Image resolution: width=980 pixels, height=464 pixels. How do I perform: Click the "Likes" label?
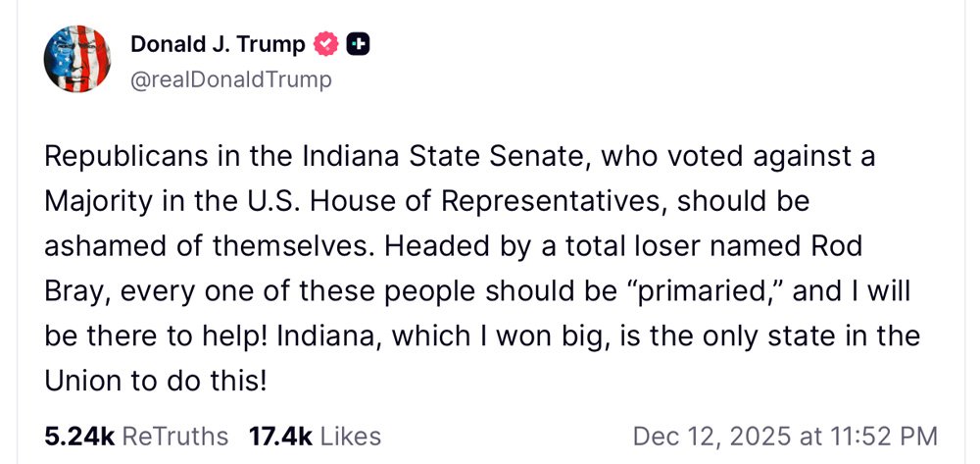(x=350, y=437)
